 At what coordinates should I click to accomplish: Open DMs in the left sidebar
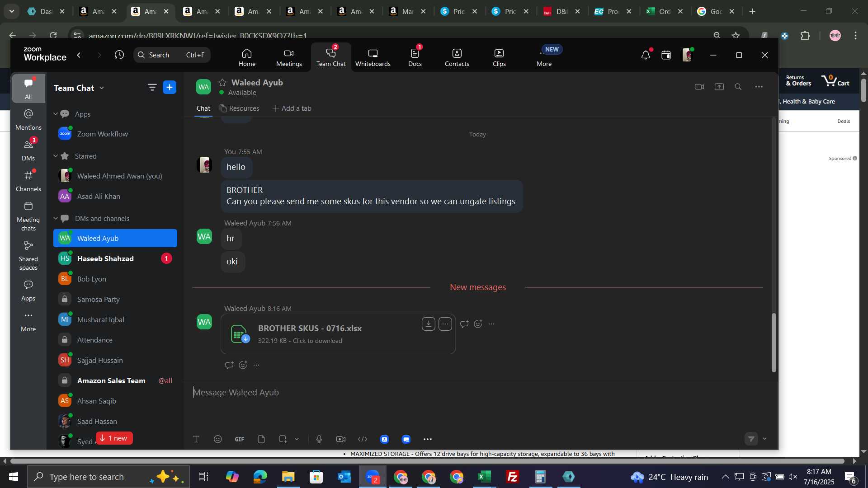pyautogui.click(x=28, y=150)
